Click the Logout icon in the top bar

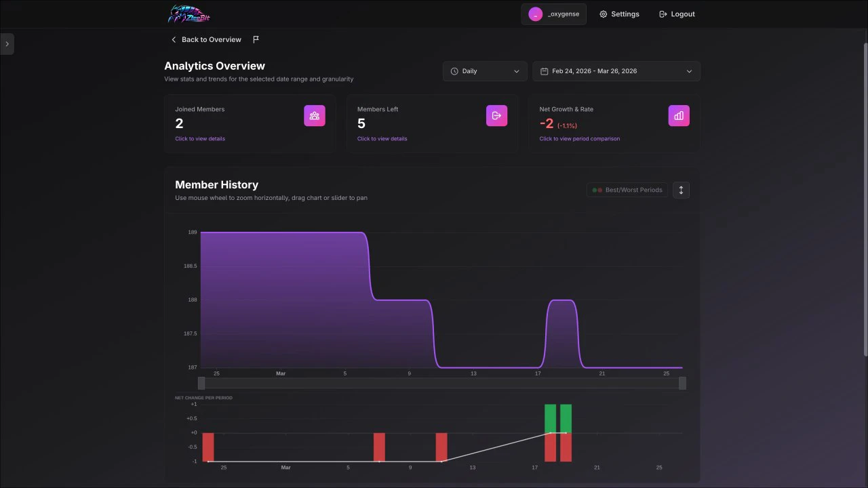(662, 14)
